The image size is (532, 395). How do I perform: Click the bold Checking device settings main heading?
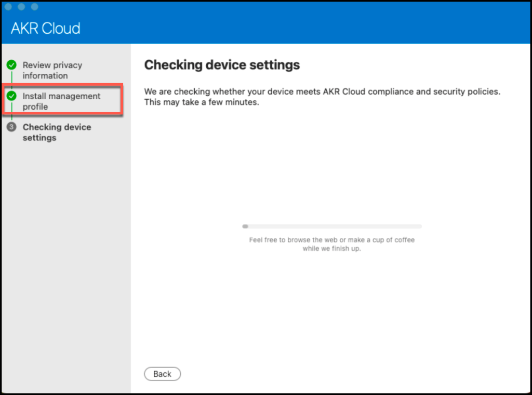click(x=222, y=65)
